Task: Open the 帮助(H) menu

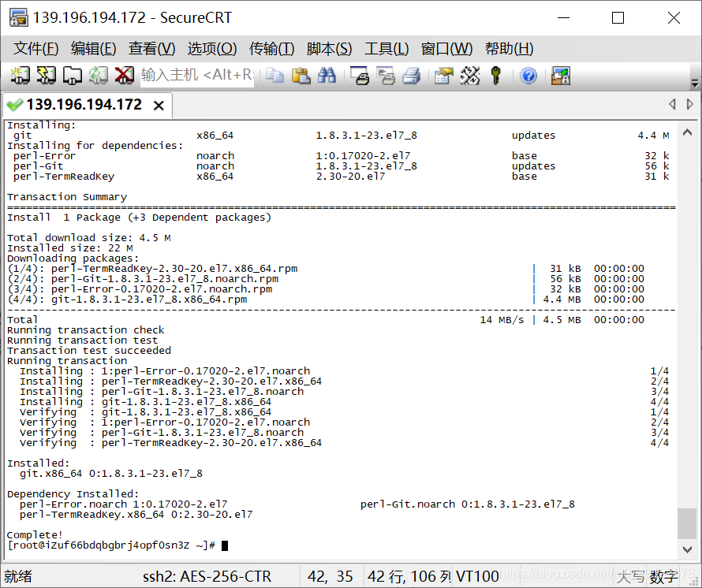Action: pos(509,48)
